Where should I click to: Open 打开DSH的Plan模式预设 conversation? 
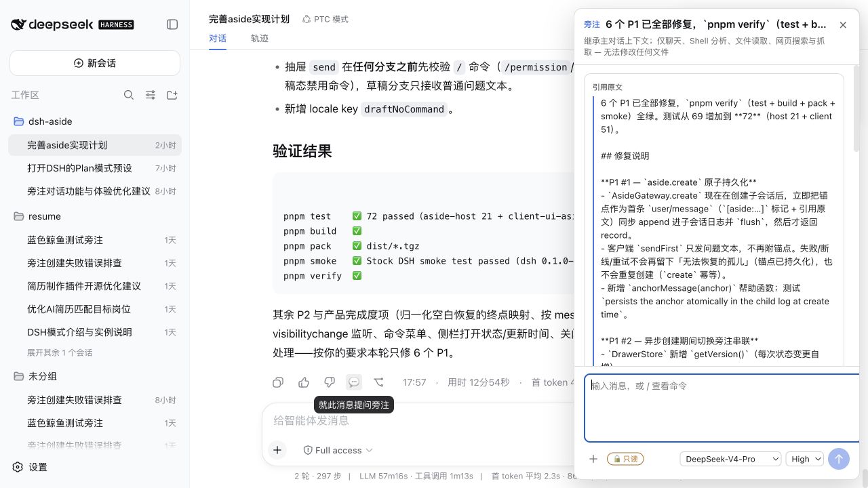[95, 168]
